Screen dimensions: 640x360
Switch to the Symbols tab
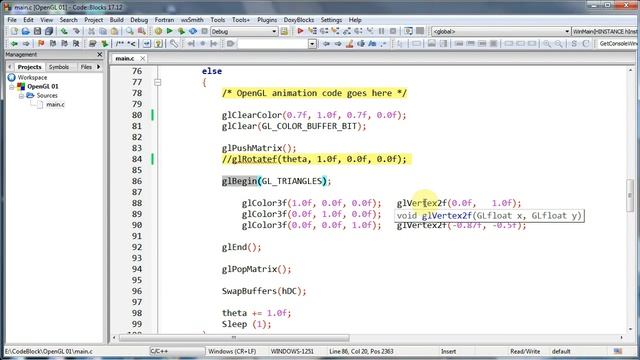(x=59, y=67)
